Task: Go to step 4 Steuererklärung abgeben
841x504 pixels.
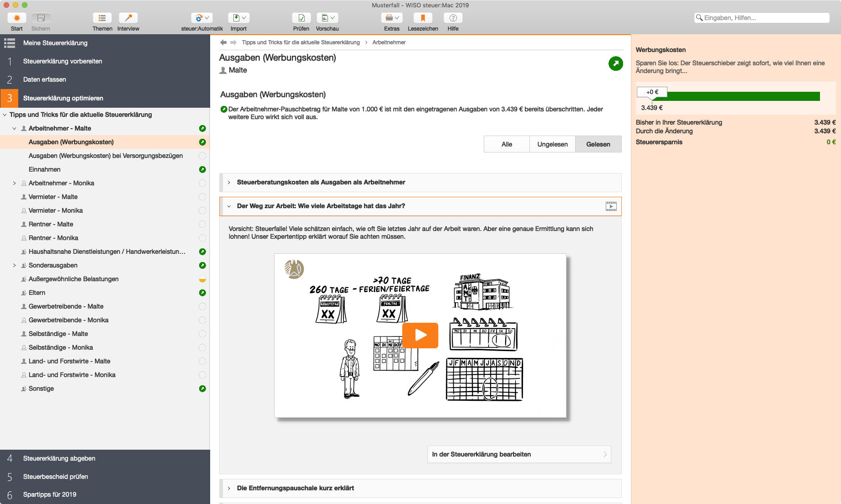Action: click(105, 458)
